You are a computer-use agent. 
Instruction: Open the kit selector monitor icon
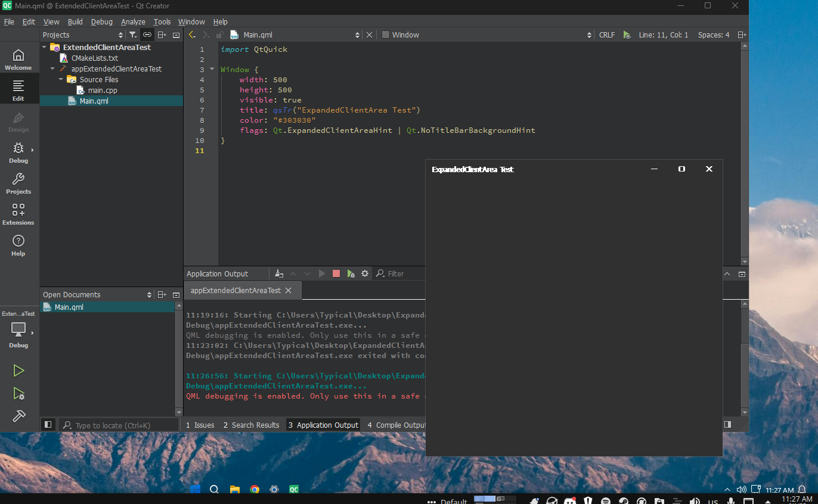(18, 329)
